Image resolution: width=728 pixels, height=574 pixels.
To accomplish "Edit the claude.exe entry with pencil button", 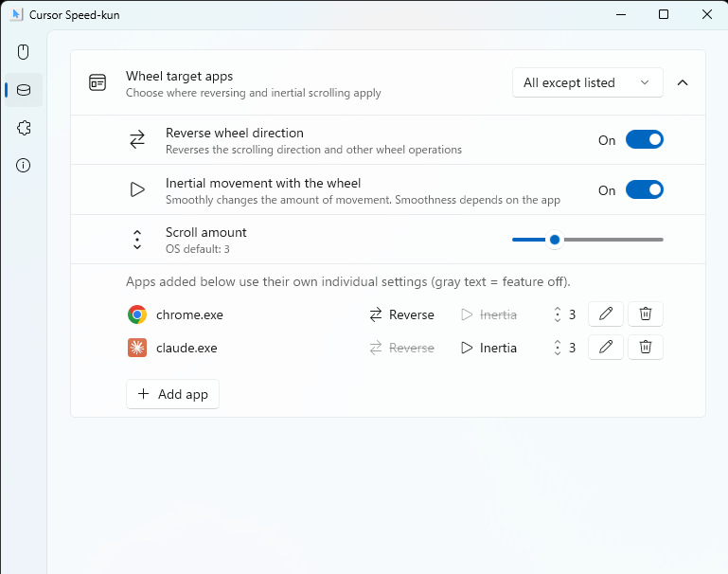I will 606,347.
